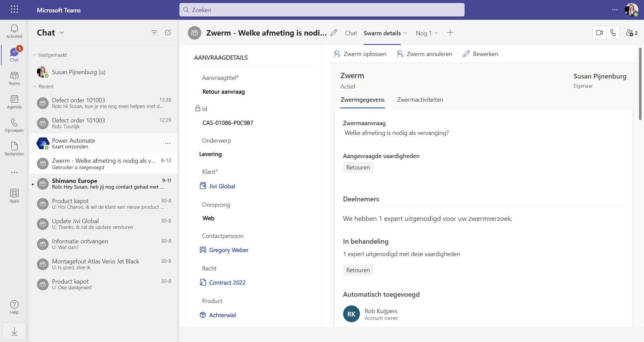644x342 pixels.
Task: Start a video call
Action: point(599,33)
